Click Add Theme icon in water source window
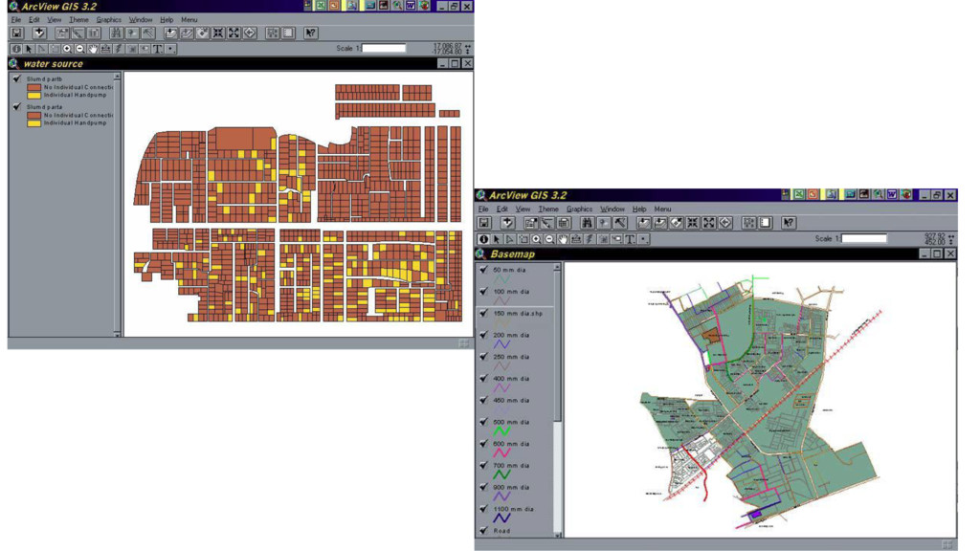Viewport: 980px width, 551px height. click(39, 33)
